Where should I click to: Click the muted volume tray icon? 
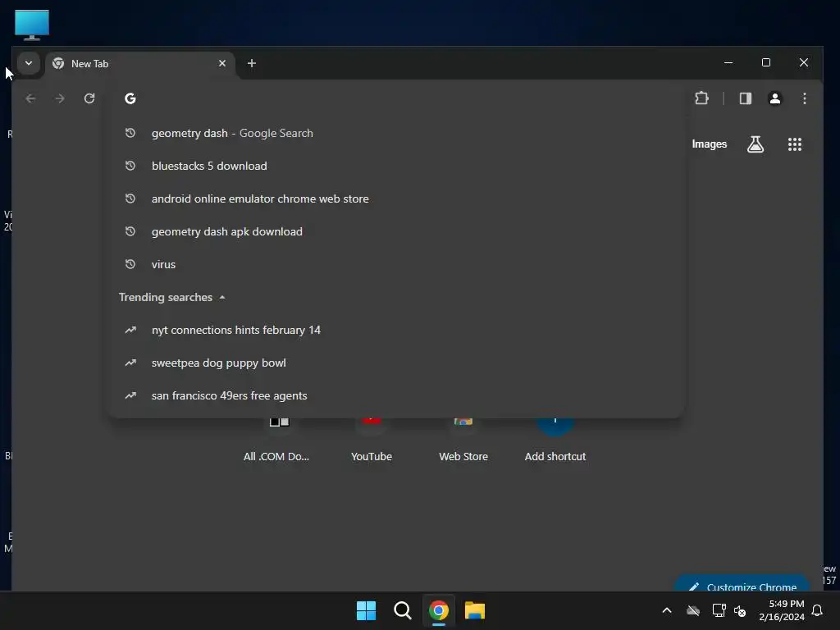[740, 610]
